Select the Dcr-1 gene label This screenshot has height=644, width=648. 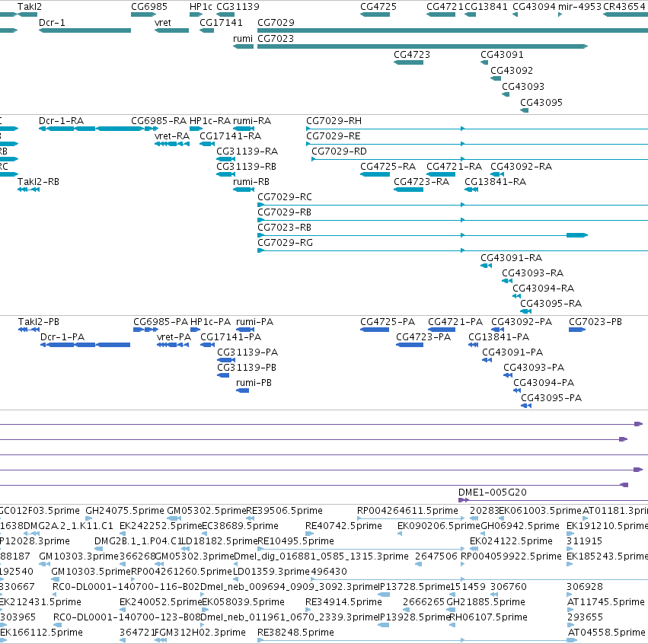(52, 22)
